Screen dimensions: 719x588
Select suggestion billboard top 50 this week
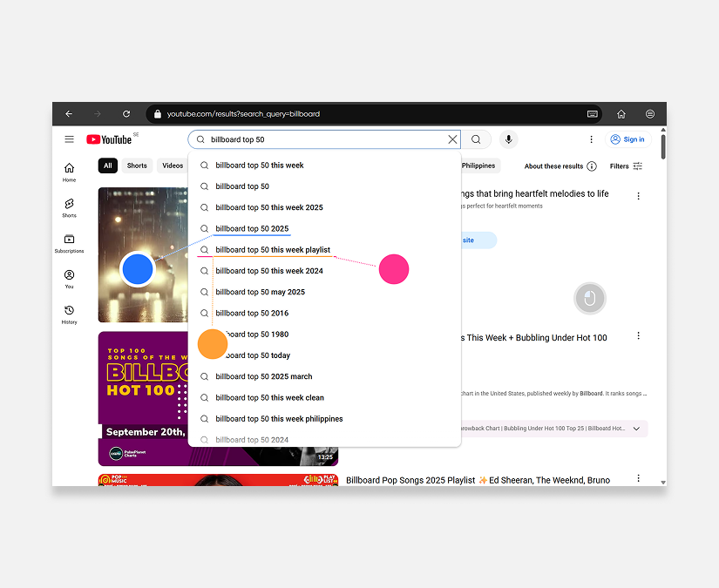(261, 165)
